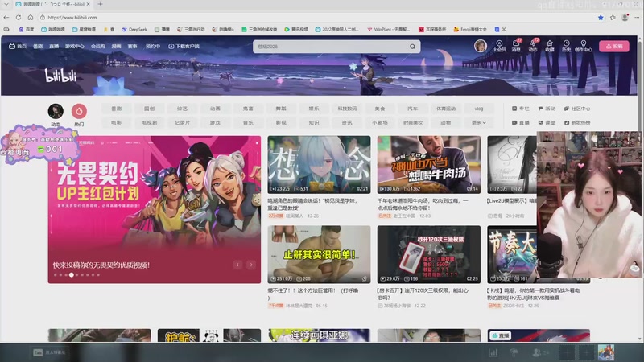Screen dimensions: 644x362
Task: Open 活动 events link
Action: (x=547, y=109)
